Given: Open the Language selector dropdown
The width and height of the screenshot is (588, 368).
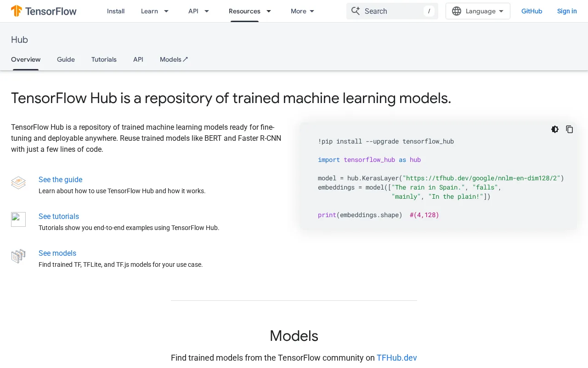Looking at the screenshot, I should tap(478, 11).
